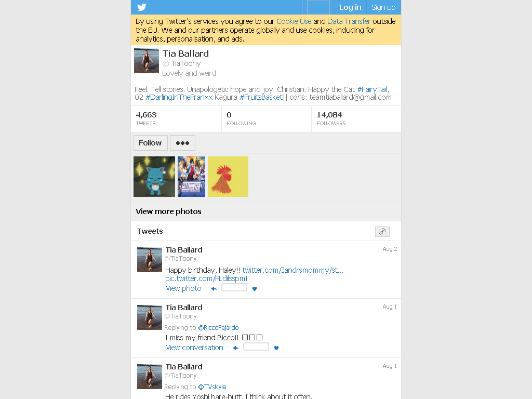Open the empty search box in header
The width and height of the screenshot is (532, 399).
click(318, 7)
